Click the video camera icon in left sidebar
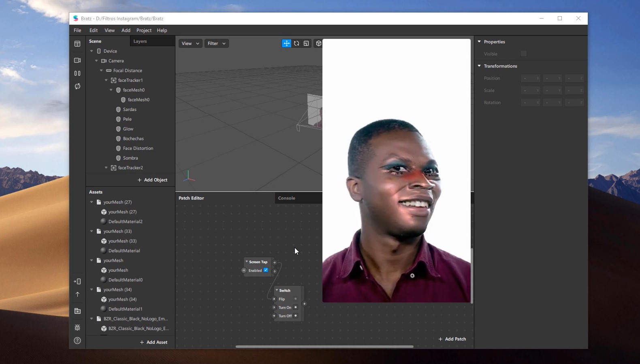 tap(77, 60)
